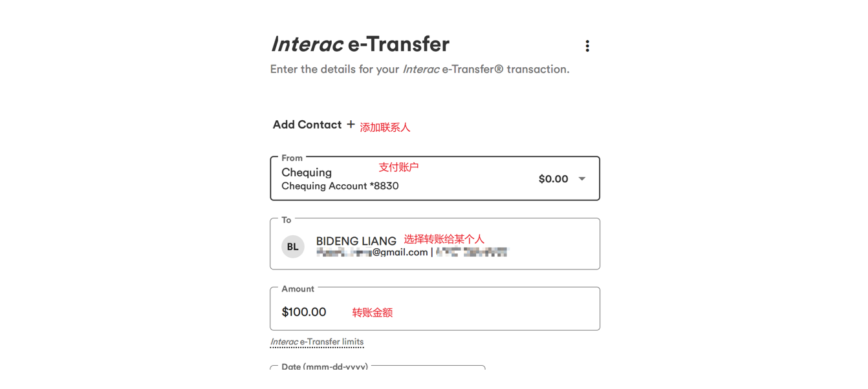Click the blurred recipient phone number

(472, 253)
